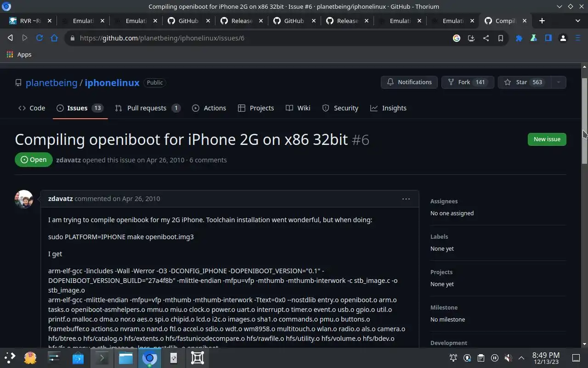Click the media pause tray icon

pos(495,358)
